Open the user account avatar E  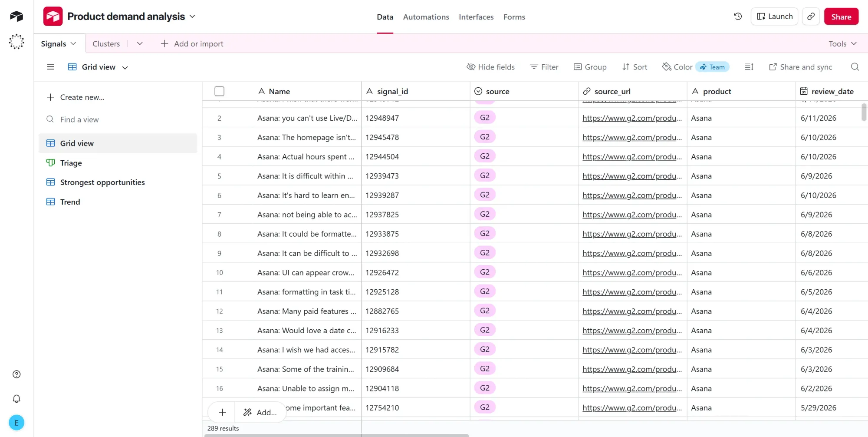coord(16,423)
